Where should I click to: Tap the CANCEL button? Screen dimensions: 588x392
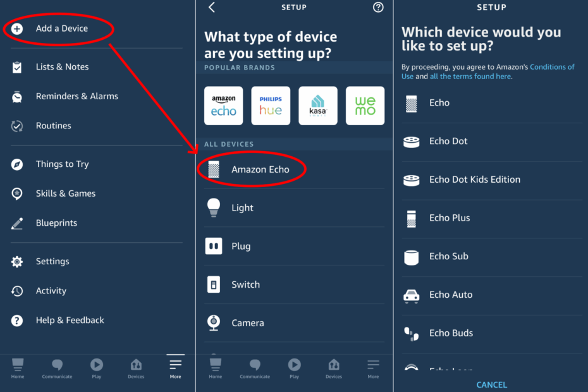[492, 385]
